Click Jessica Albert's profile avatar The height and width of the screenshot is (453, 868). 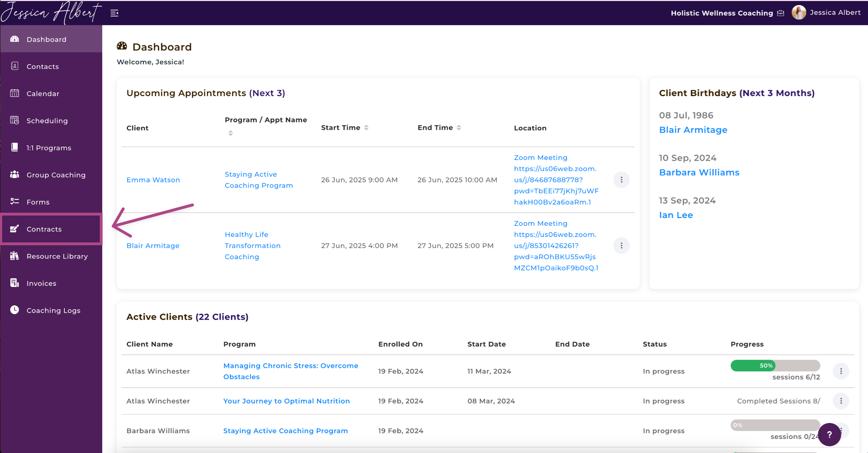(x=799, y=13)
